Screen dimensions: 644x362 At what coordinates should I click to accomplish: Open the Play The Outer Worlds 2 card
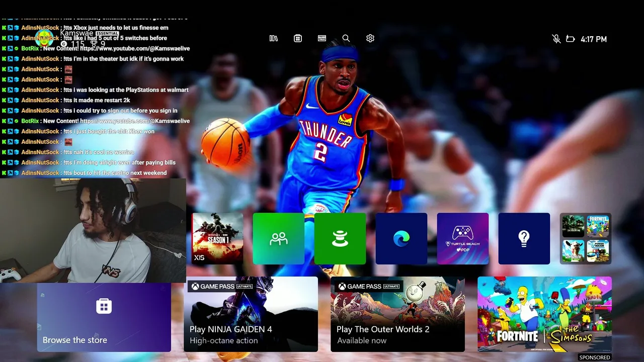tap(397, 314)
